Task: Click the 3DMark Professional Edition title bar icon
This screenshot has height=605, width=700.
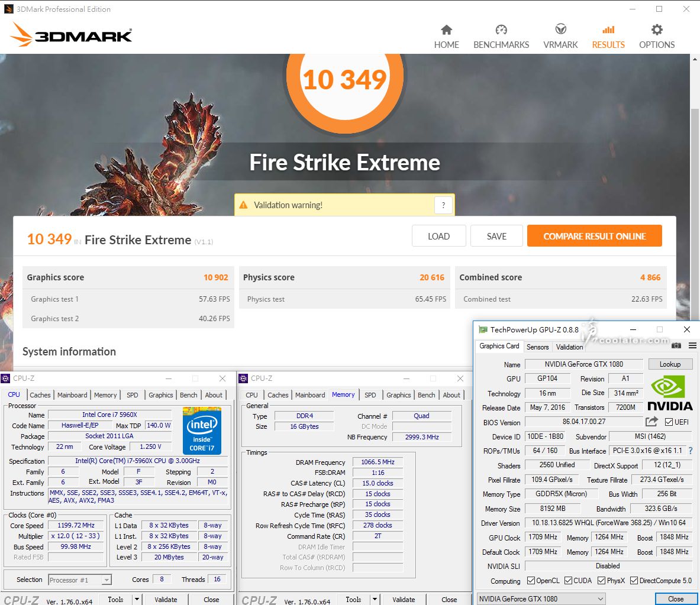Action: tap(8, 9)
